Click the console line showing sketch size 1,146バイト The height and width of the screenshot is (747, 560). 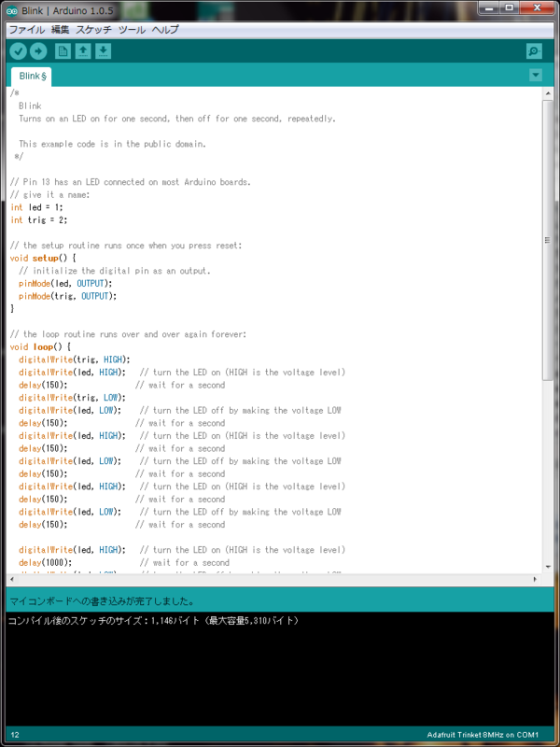coord(153,621)
